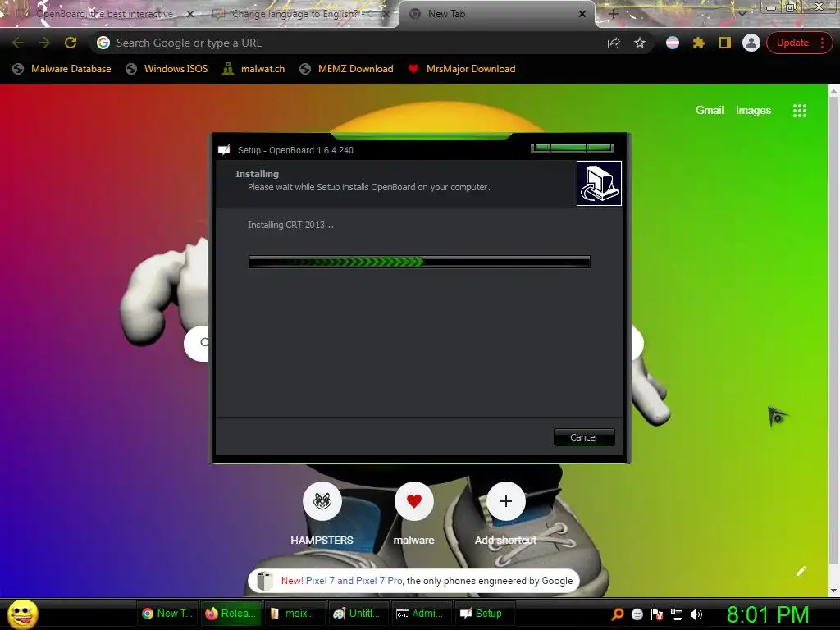Image resolution: width=840 pixels, height=630 pixels.
Task: Click the Update button in Chrome
Action: tap(792, 43)
